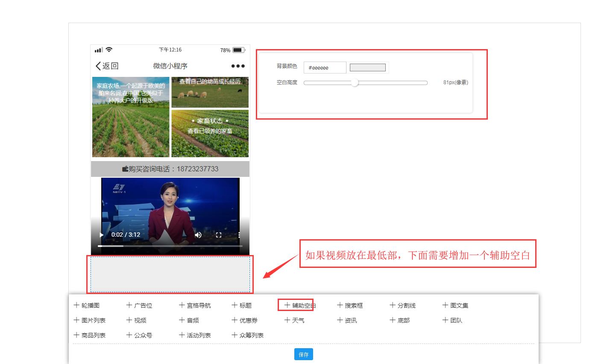Add the 优惠券 coupon component
This screenshot has width=604, height=364.
[x=245, y=320]
